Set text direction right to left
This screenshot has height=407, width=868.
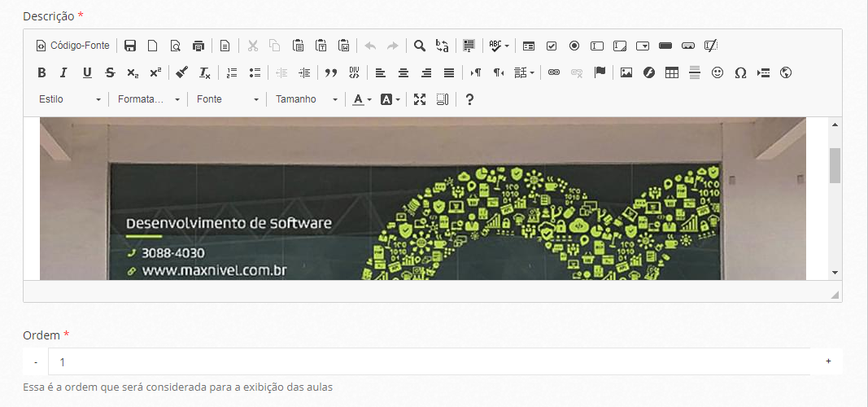498,72
